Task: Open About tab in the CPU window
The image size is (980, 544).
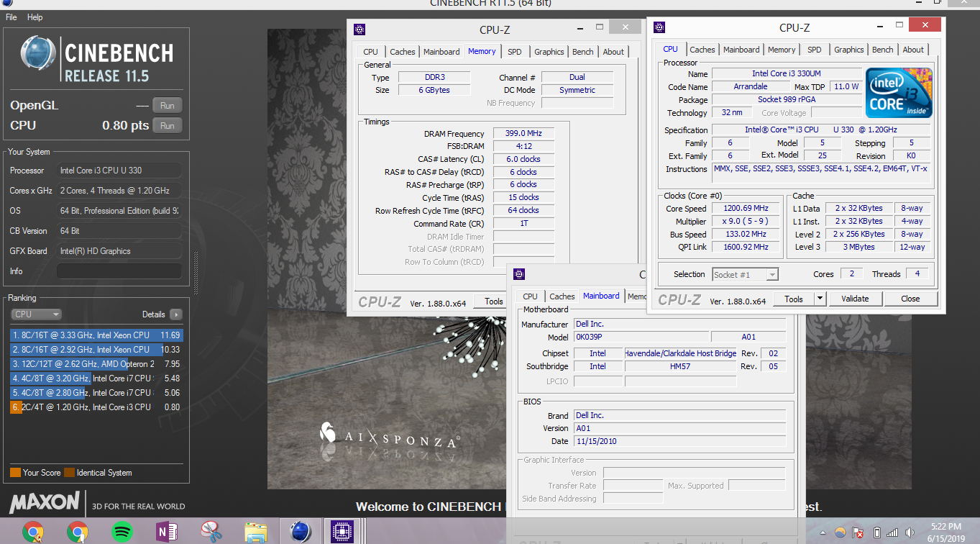Action: pyautogui.click(x=913, y=50)
